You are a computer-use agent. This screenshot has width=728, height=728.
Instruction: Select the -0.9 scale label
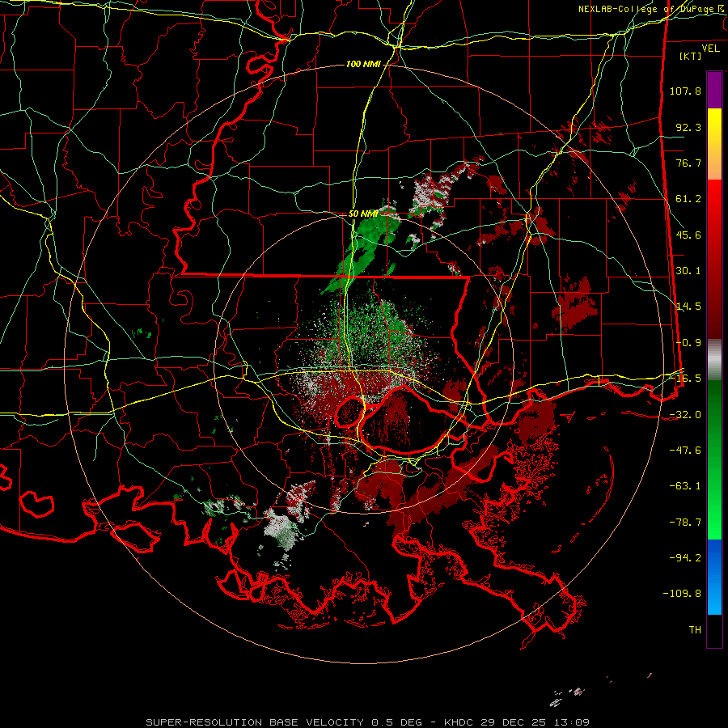688,343
